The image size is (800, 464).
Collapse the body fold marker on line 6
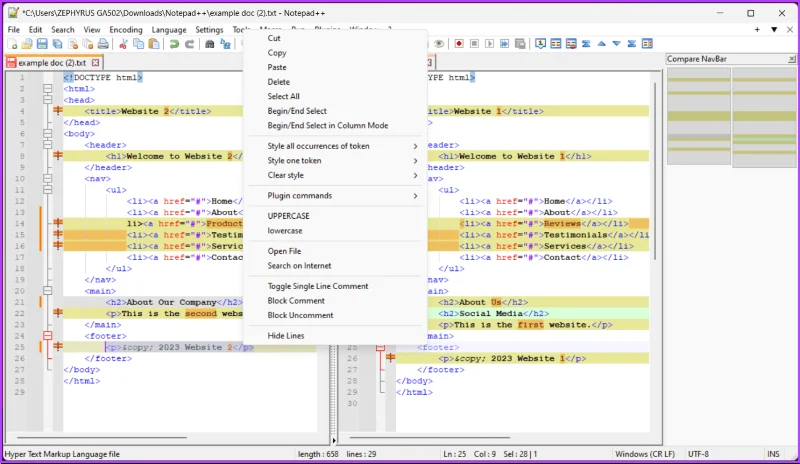47,134
